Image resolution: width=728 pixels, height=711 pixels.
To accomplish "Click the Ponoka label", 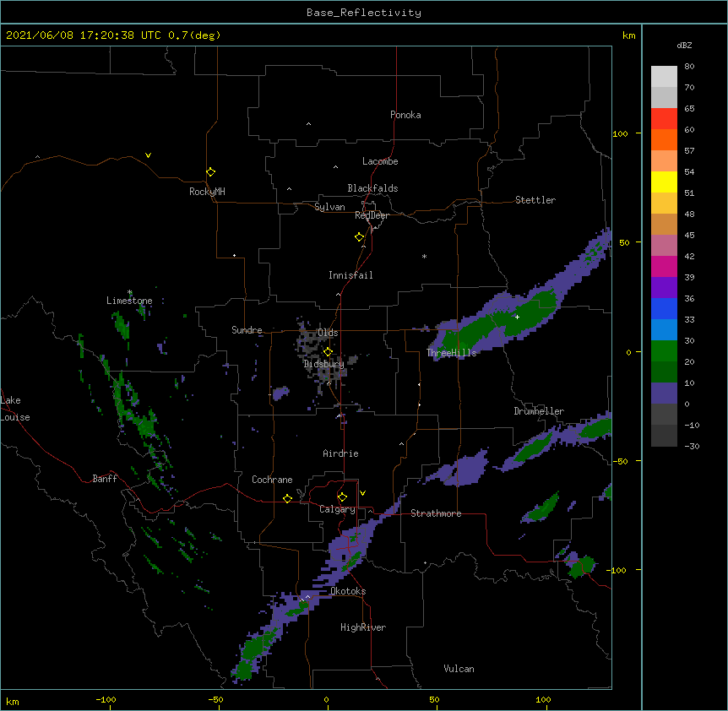I will click(405, 115).
